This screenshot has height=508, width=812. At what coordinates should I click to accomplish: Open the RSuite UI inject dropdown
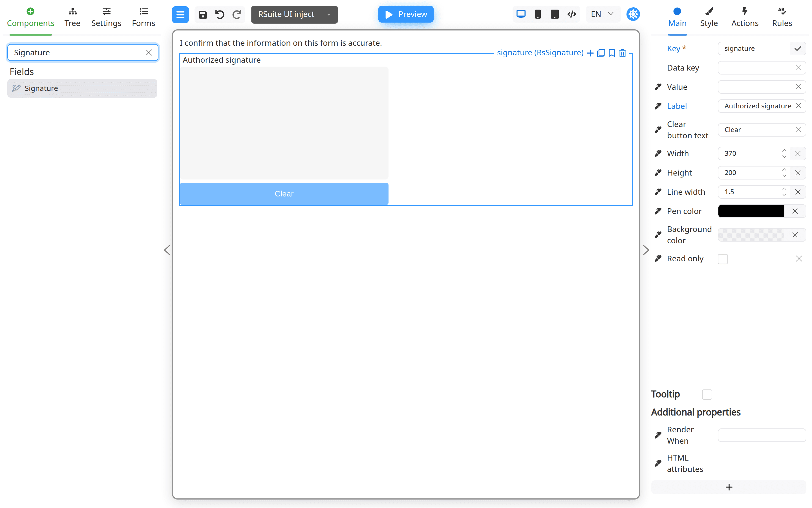(294, 14)
